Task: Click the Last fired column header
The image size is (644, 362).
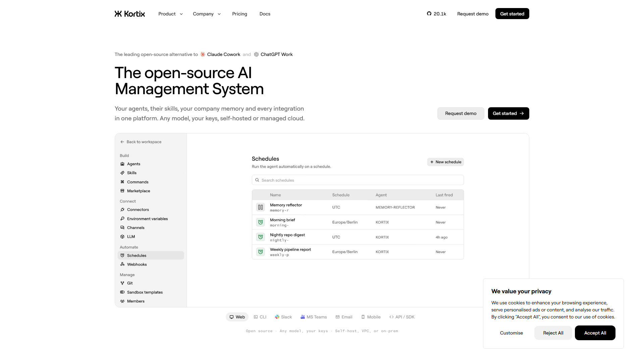Action: pos(444,195)
